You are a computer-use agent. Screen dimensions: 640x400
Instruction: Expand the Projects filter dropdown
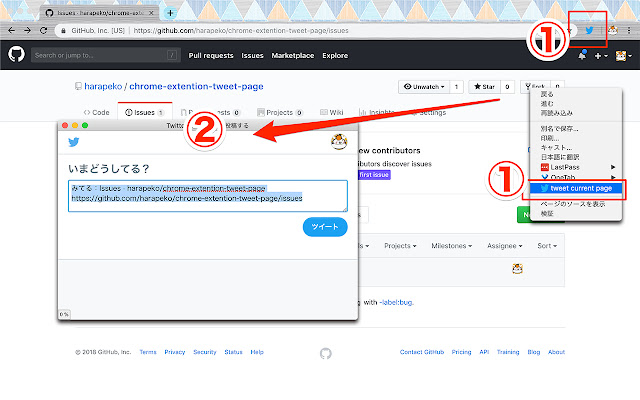point(400,246)
